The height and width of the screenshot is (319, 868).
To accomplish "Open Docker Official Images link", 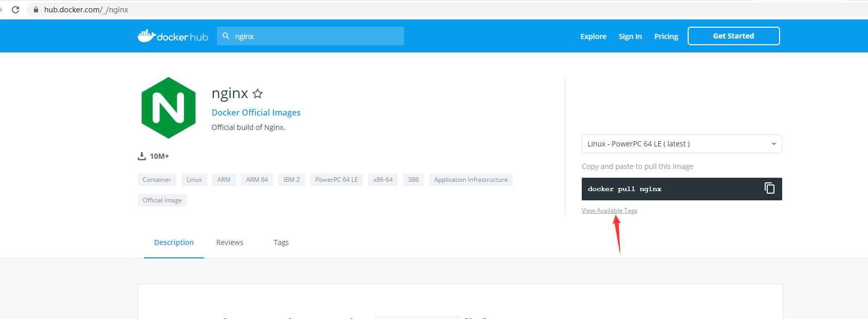I will pyautogui.click(x=256, y=112).
